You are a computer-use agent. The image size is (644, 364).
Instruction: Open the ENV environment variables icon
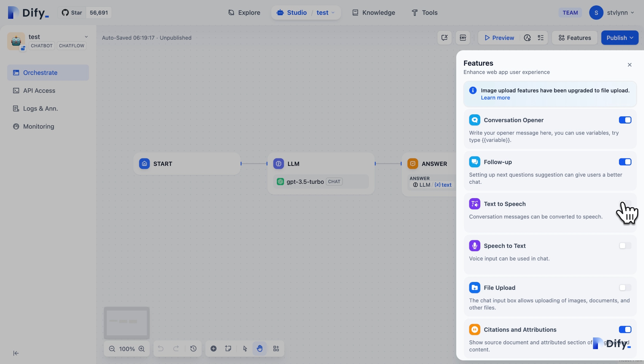point(463,38)
